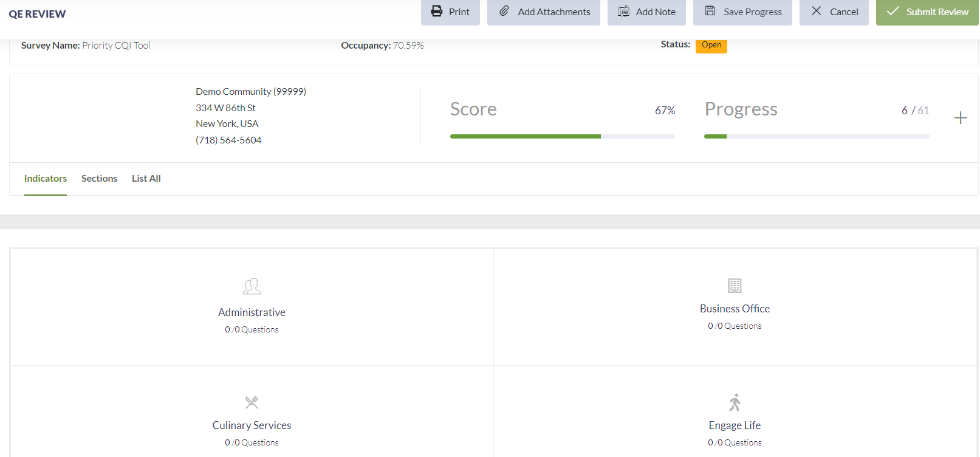Submit the review
Viewport: 980px width, 457px height.
click(927, 12)
